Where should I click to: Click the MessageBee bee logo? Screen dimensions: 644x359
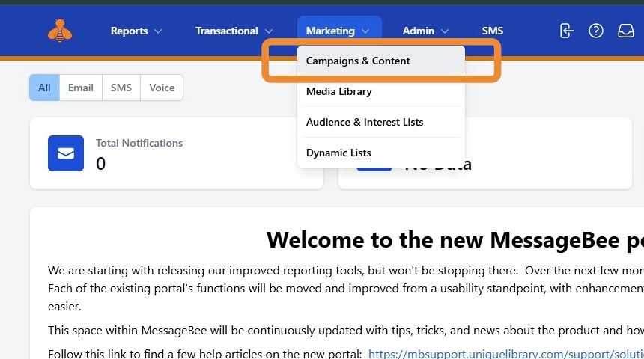(x=60, y=31)
